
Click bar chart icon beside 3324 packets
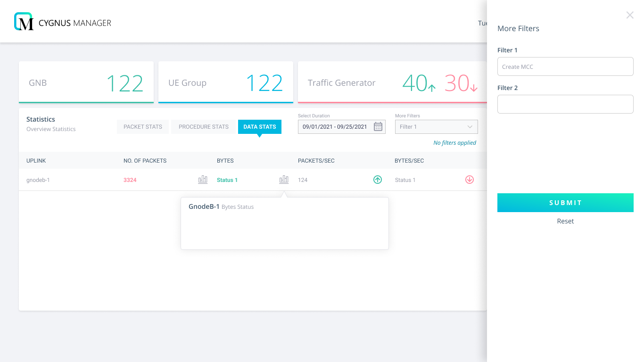(x=203, y=180)
